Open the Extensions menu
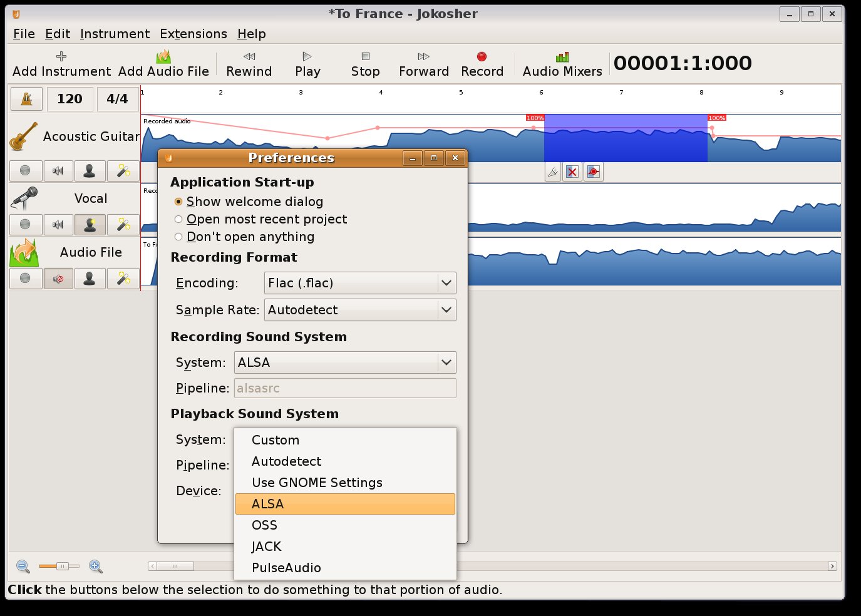 coord(193,34)
